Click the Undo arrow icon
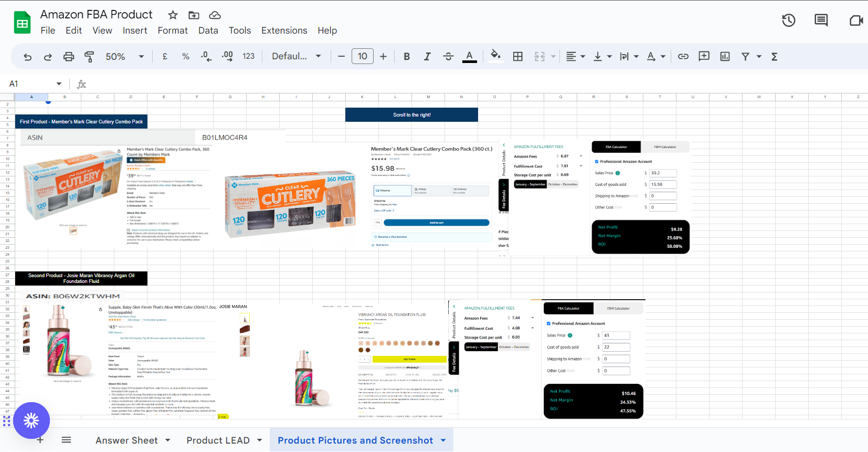Screen dimensions: 868x452 tap(27, 57)
